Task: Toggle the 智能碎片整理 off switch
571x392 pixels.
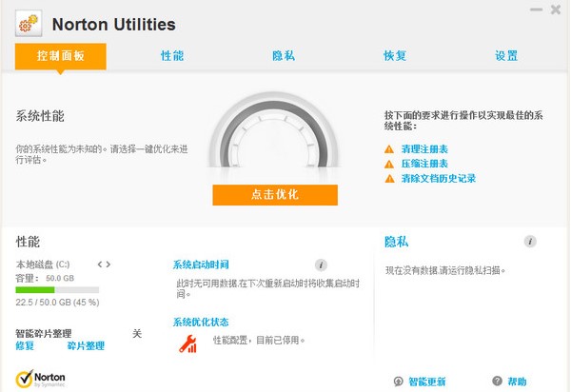Action: coord(136,333)
